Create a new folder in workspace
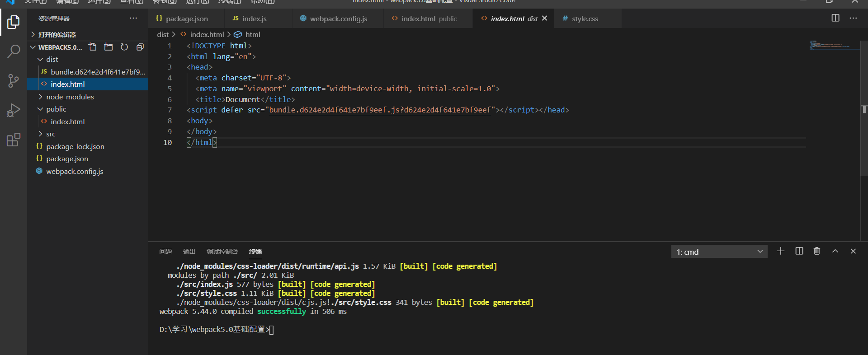The width and height of the screenshot is (868, 355). (x=108, y=47)
